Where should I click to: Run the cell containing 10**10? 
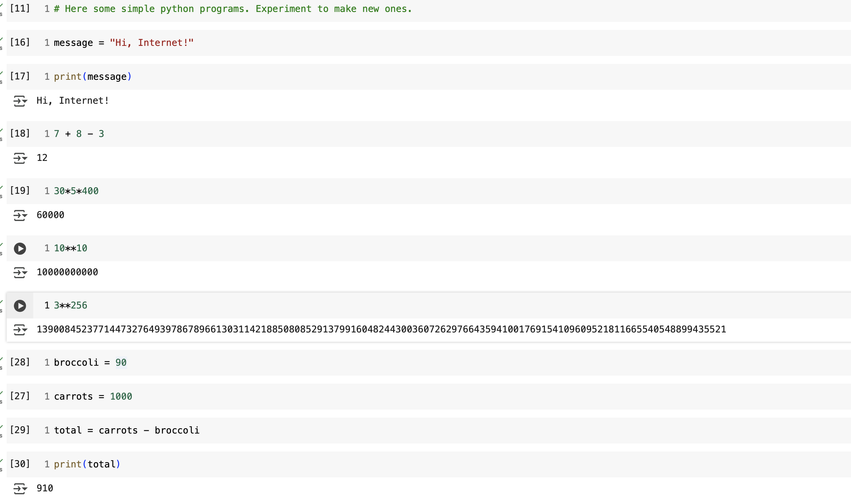tap(20, 249)
